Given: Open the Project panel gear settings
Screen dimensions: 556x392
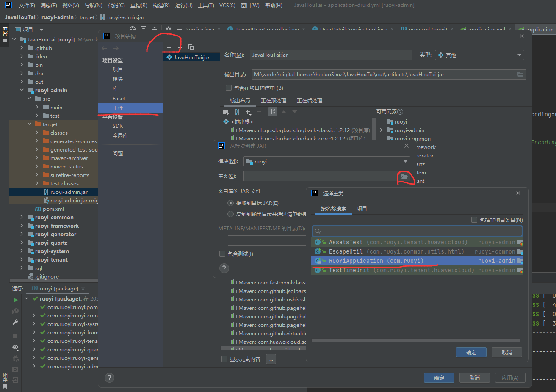Looking at the screenshot, I should (x=169, y=29).
